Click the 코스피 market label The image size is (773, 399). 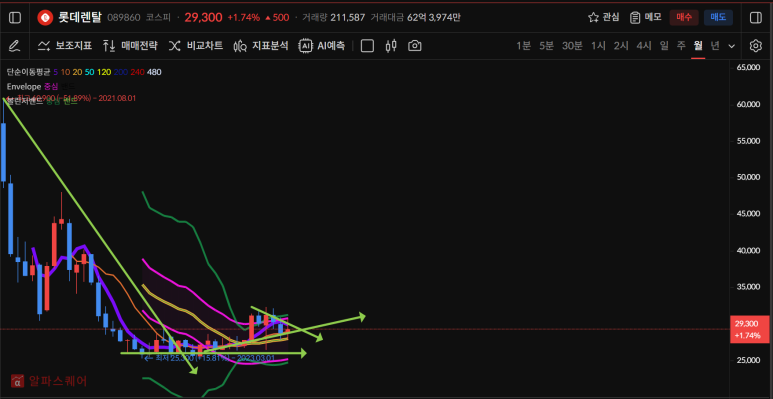pyautogui.click(x=158, y=18)
